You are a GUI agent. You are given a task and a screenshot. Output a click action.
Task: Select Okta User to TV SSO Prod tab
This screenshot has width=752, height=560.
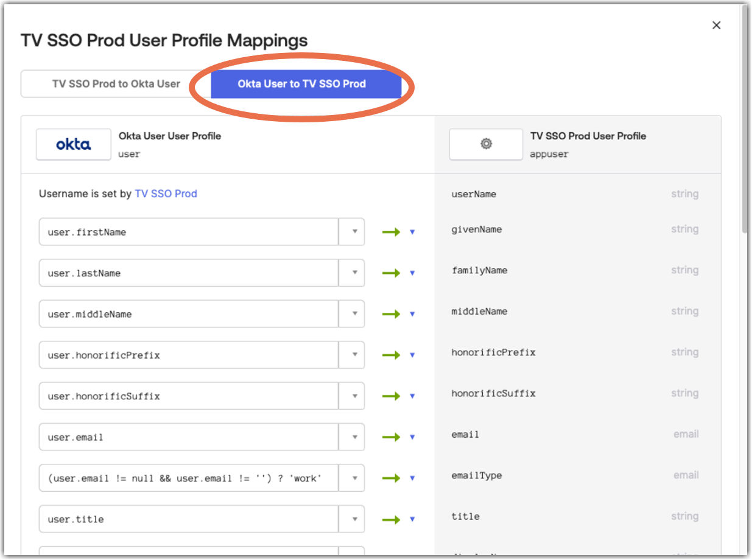306,84
